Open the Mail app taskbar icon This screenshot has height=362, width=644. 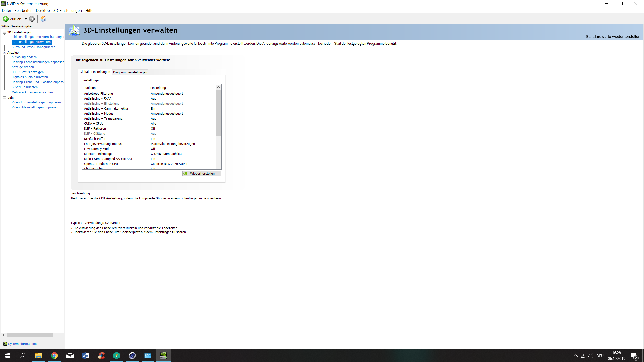click(70, 356)
